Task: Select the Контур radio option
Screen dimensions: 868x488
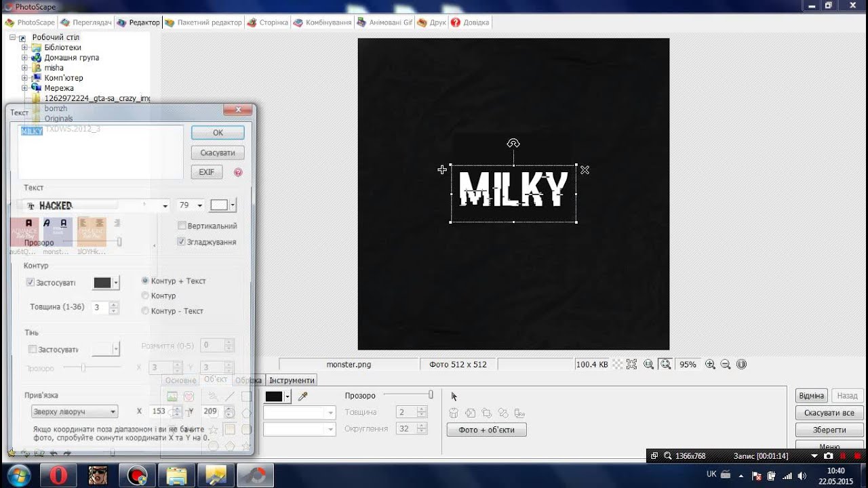Action: pos(145,296)
